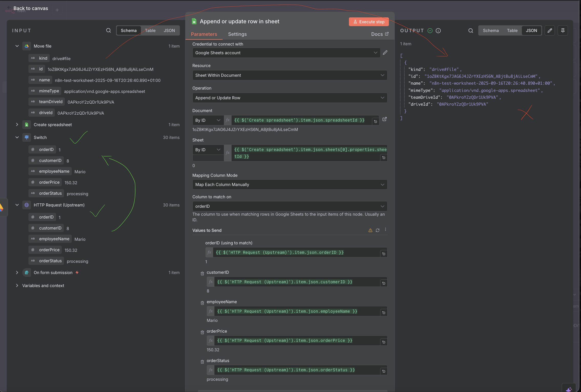Click the edit credential pencil icon
The image size is (581, 392).
[385, 53]
